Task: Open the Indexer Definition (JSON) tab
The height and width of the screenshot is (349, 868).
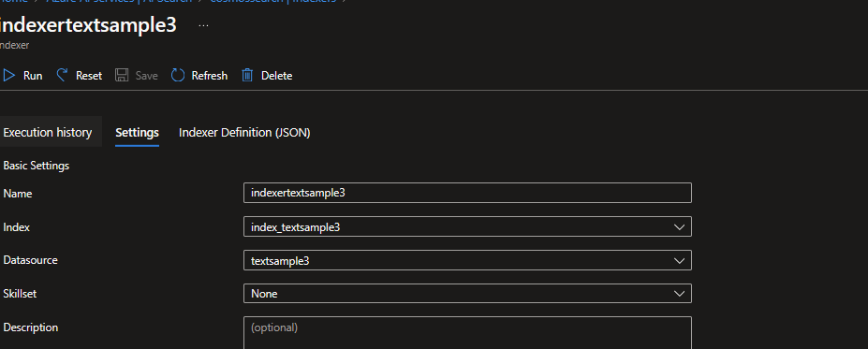Action: (x=244, y=132)
